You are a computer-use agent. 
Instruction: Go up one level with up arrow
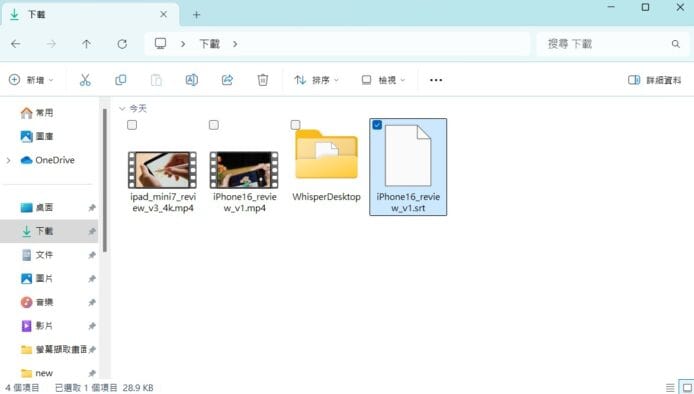pos(86,44)
